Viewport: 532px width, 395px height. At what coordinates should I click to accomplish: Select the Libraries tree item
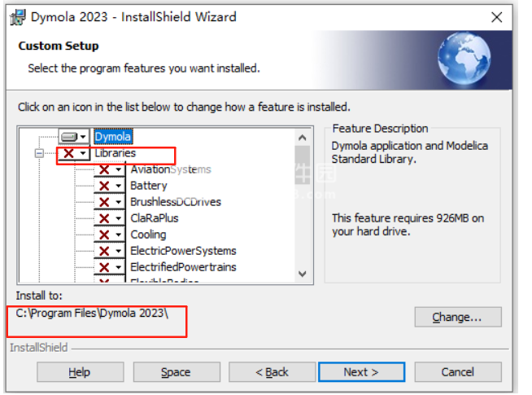click(x=115, y=153)
